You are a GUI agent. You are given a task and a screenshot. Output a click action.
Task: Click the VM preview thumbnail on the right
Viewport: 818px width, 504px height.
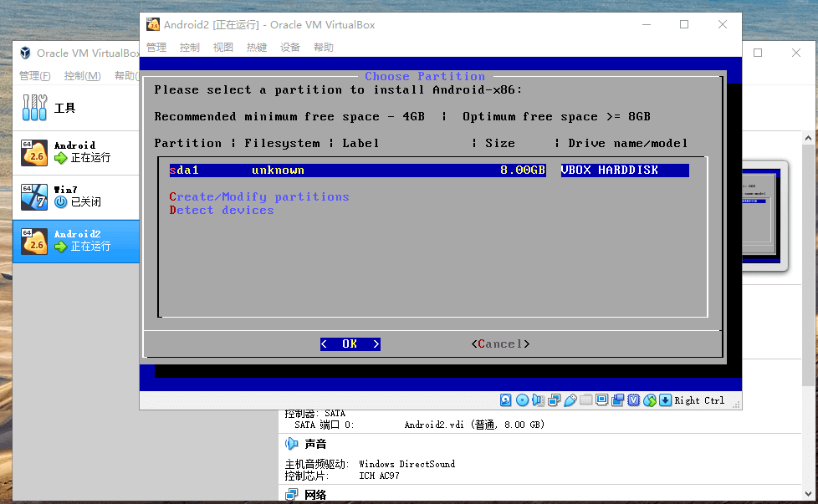(x=763, y=215)
